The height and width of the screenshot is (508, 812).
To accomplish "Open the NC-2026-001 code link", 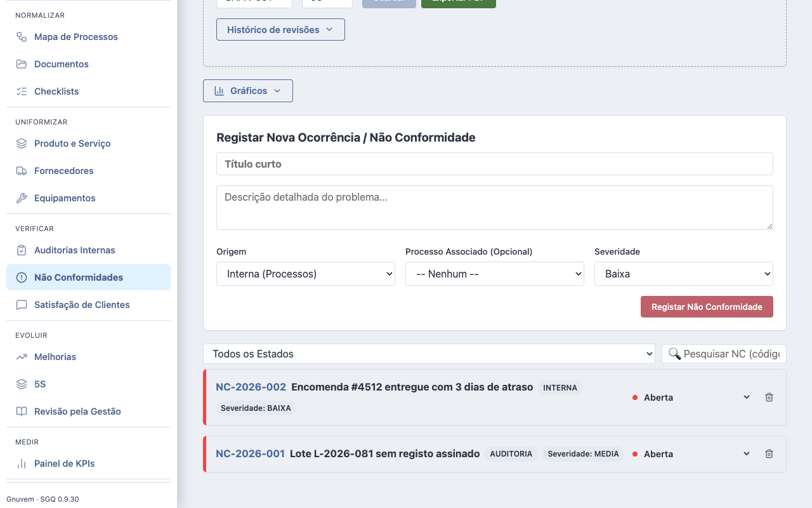I will tap(250, 453).
